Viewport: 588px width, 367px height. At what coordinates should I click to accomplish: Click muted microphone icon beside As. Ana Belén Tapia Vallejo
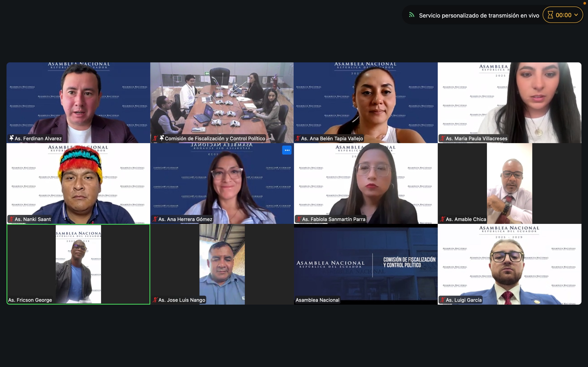click(298, 138)
